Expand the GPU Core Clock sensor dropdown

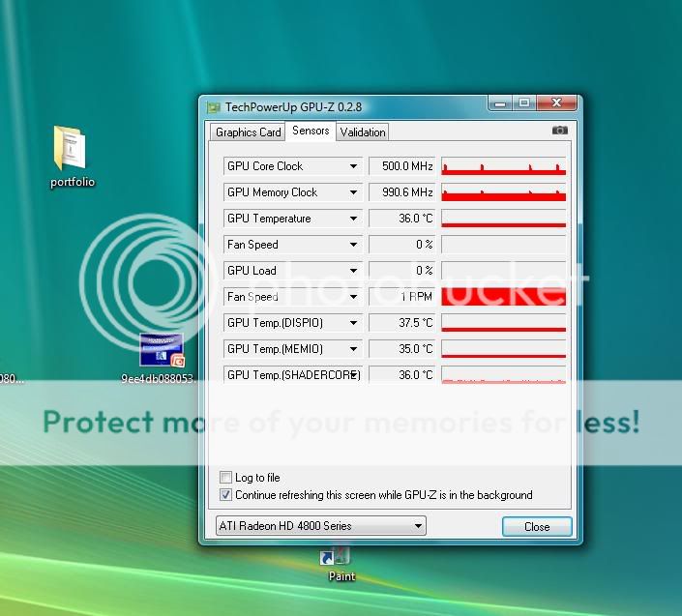pyautogui.click(x=353, y=166)
